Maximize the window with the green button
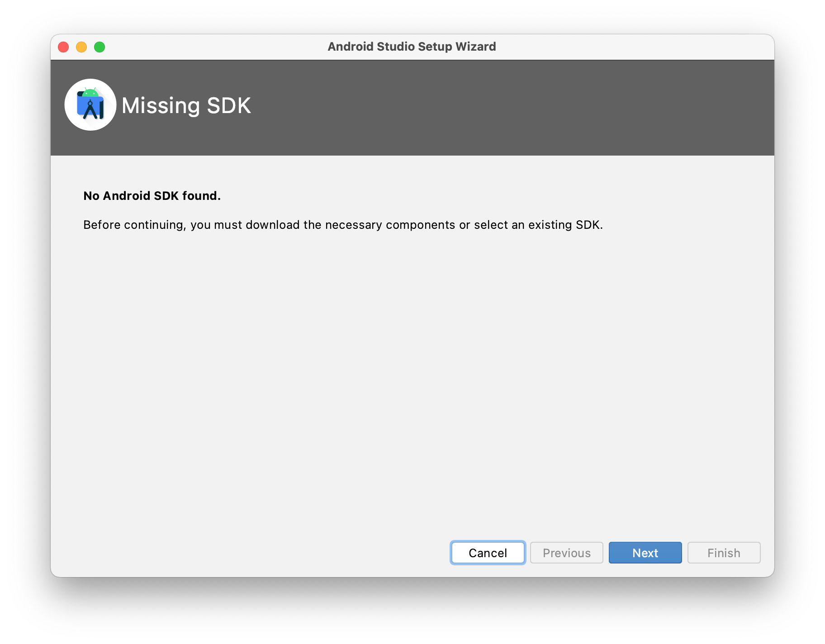The image size is (825, 644). pyautogui.click(x=100, y=47)
